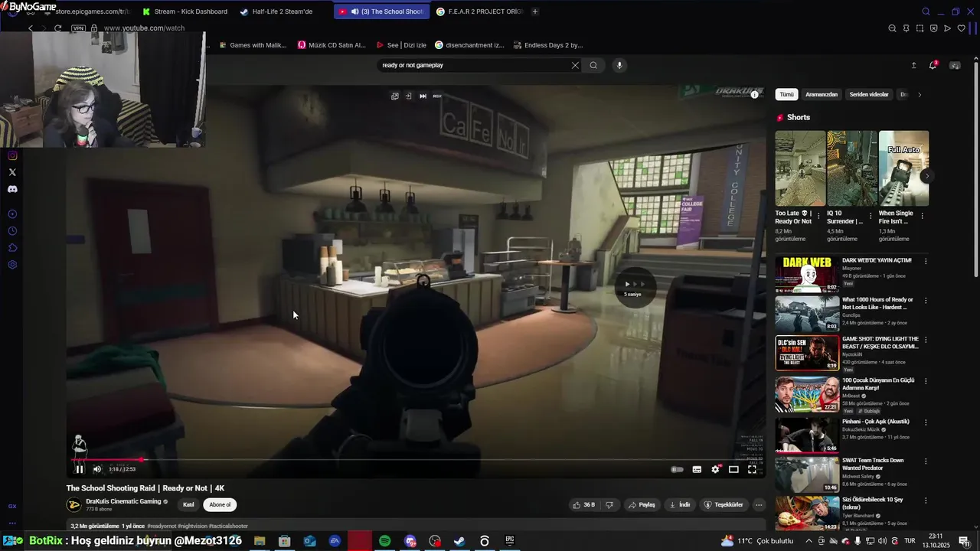Toggle the browser VPN badge
This screenshot has height=551, width=980.
[78, 28]
